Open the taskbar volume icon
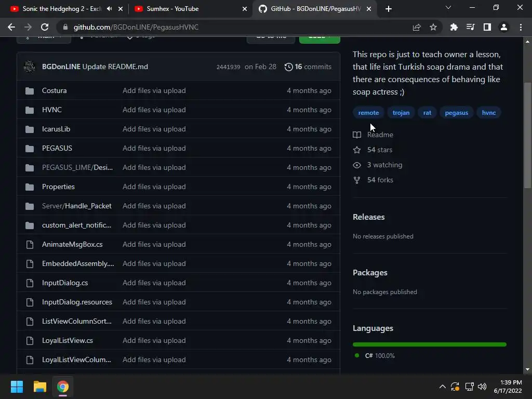The height and width of the screenshot is (399, 532). 482,387
